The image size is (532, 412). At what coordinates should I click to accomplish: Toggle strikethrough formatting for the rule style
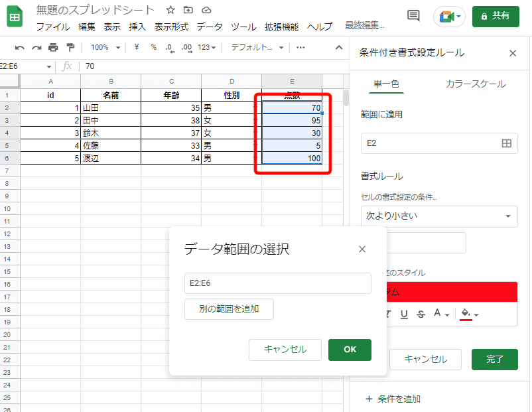(421, 313)
